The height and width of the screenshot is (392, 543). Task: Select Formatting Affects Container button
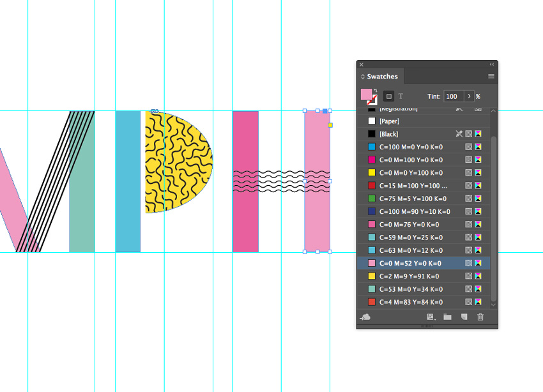pos(388,96)
